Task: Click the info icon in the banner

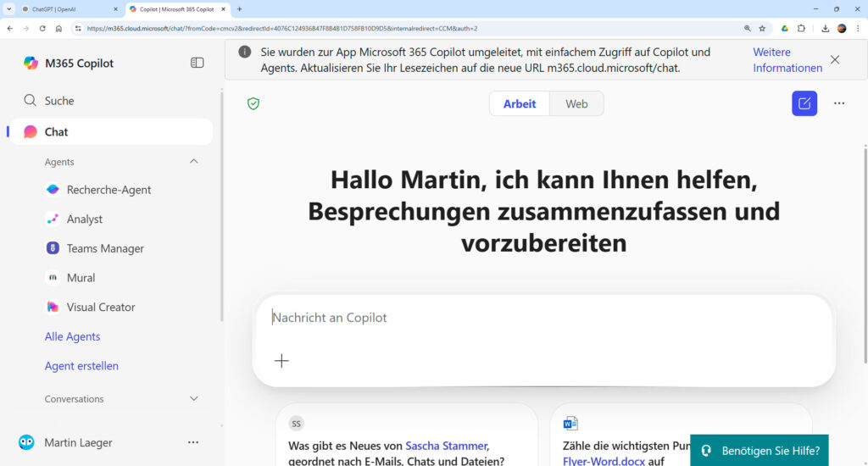Action: (x=245, y=52)
